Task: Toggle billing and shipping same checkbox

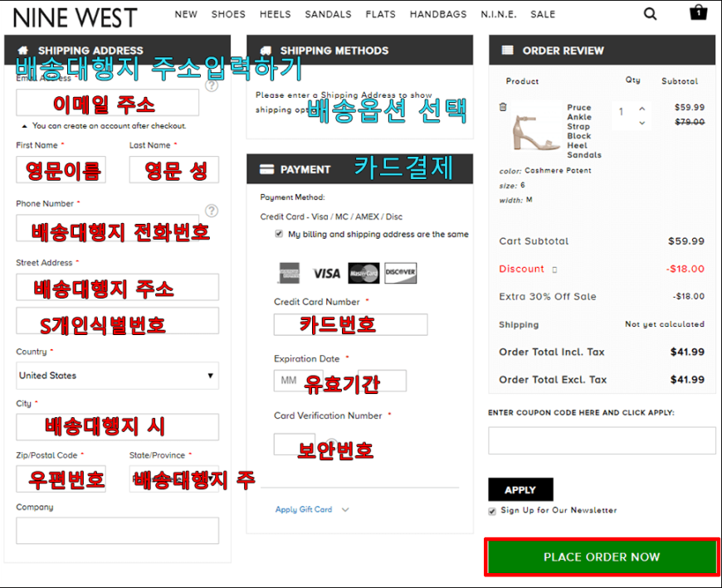Action: [279, 234]
